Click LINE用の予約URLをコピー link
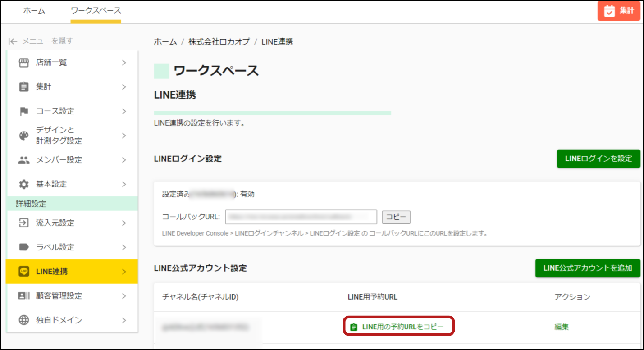This screenshot has width=644, height=350. 402,327
